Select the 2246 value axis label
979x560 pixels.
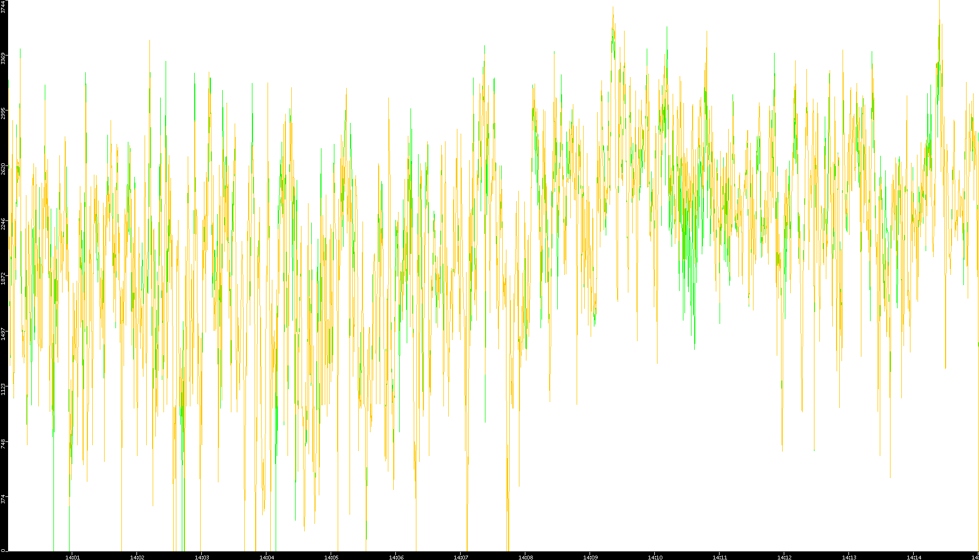click(x=3, y=223)
